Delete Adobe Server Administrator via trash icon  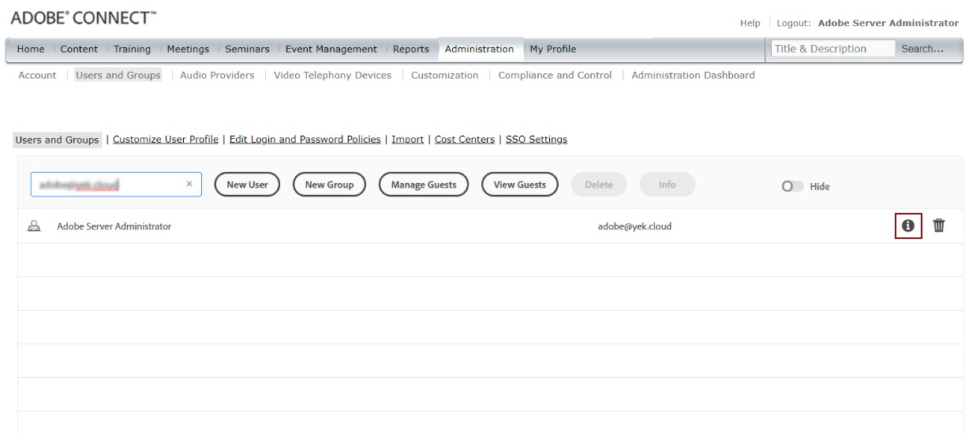tap(939, 226)
